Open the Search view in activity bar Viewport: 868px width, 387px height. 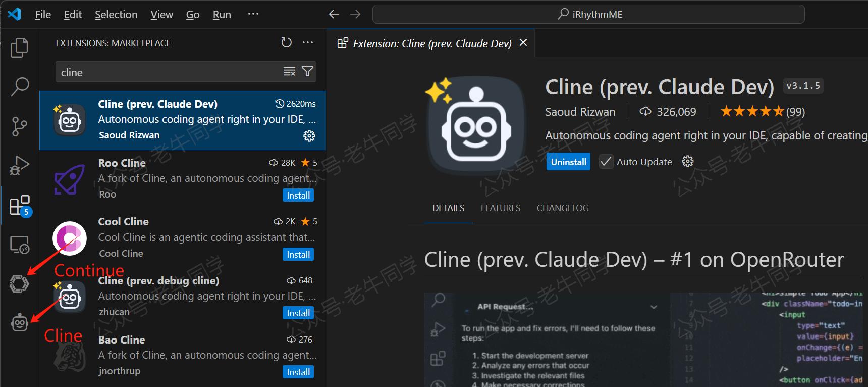point(19,87)
